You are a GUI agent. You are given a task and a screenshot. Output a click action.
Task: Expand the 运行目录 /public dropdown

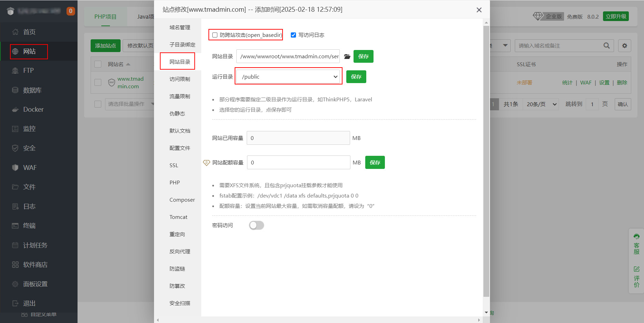[289, 77]
